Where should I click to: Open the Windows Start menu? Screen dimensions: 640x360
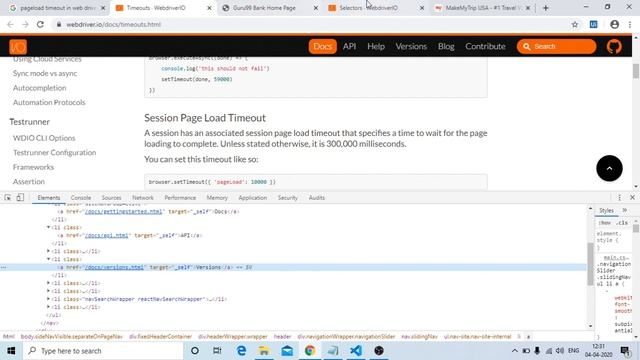point(11,351)
